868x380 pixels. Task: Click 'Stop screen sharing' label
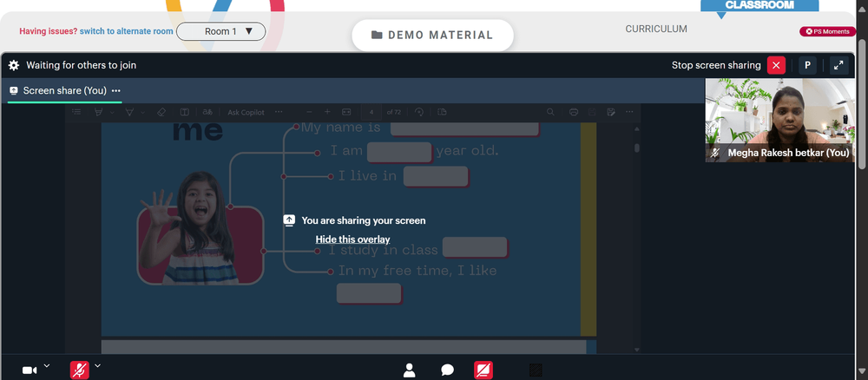(x=716, y=65)
